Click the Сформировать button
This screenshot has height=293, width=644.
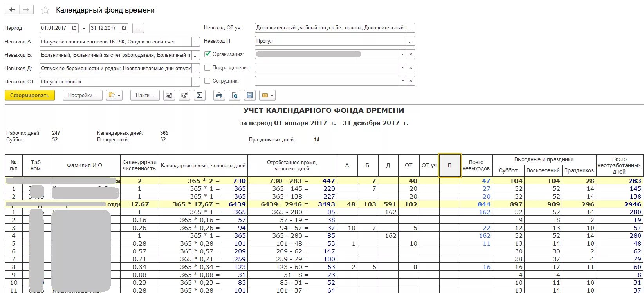30,95
